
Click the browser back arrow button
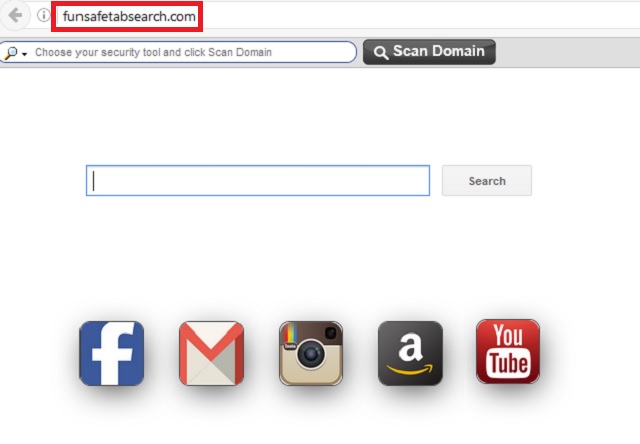[x=15, y=16]
